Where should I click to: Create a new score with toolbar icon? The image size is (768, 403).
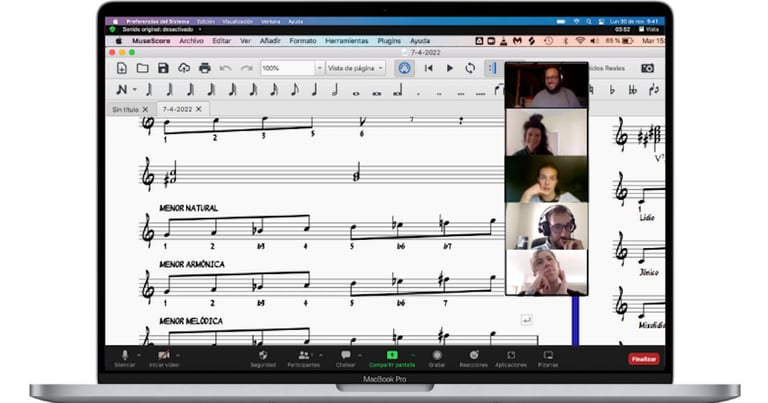click(121, 68)
